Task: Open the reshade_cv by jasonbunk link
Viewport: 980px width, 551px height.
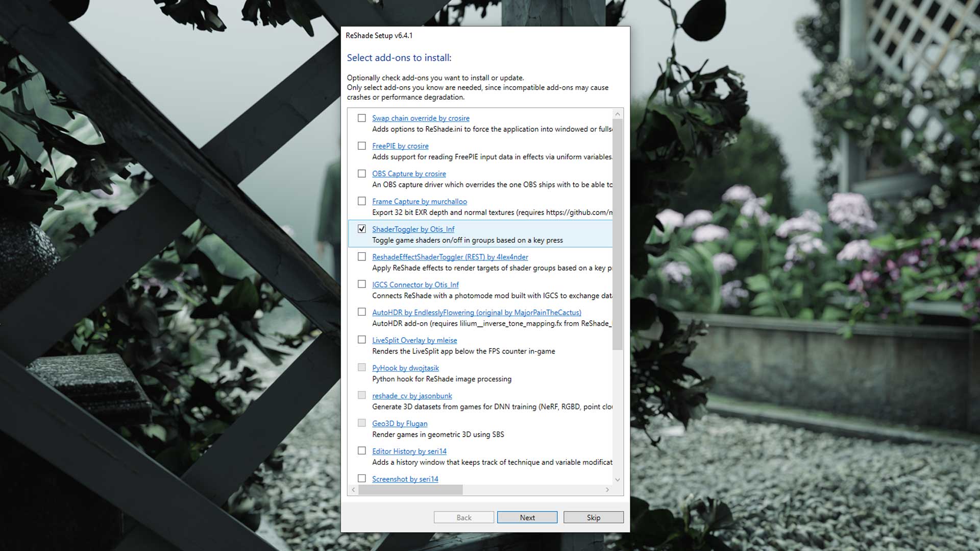Action: click(412, 396)
